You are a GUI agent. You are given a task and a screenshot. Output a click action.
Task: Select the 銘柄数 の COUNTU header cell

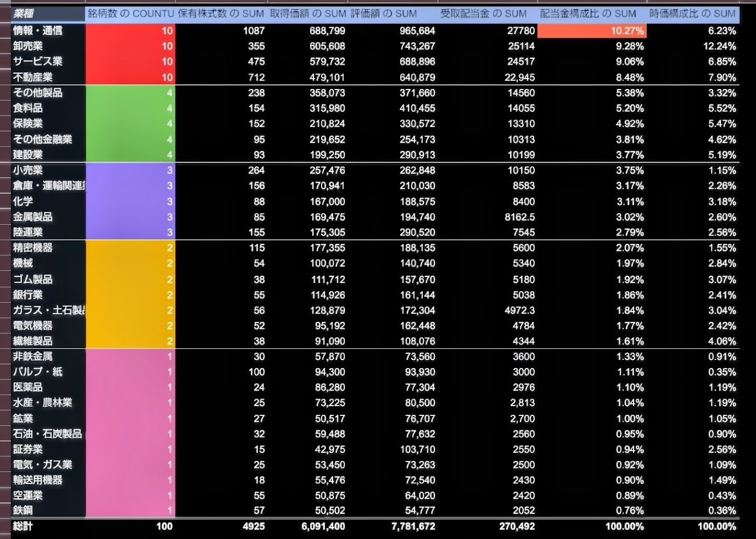131,14
